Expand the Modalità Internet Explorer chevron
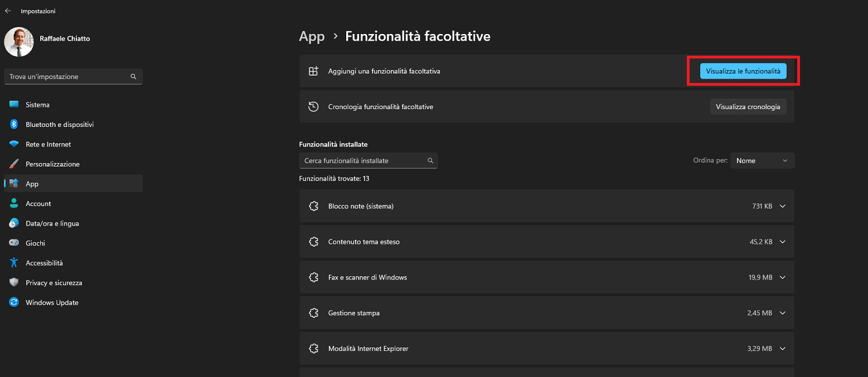The height and width of the screenshot is (377, 868). (783, 349)
